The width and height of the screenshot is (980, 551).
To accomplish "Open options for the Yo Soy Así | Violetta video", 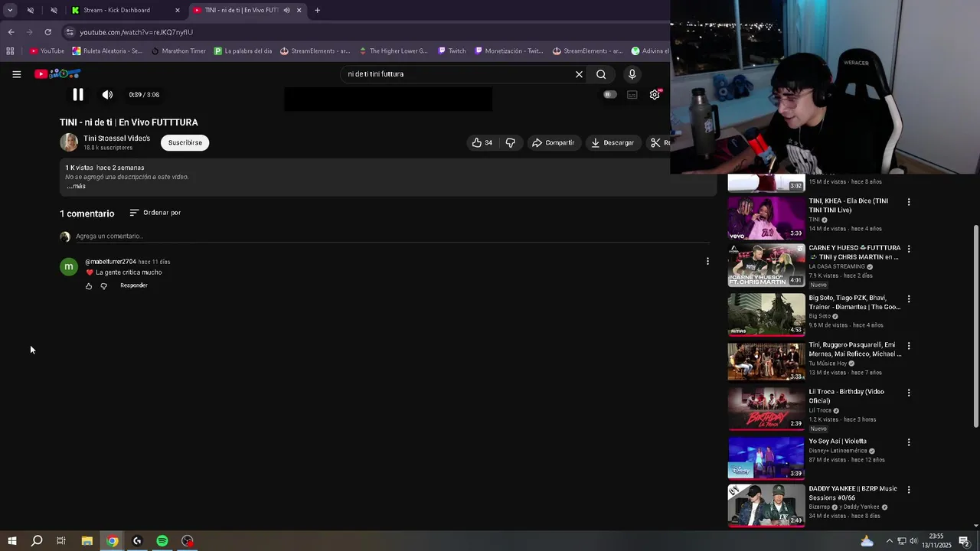I will coord(909,442).
